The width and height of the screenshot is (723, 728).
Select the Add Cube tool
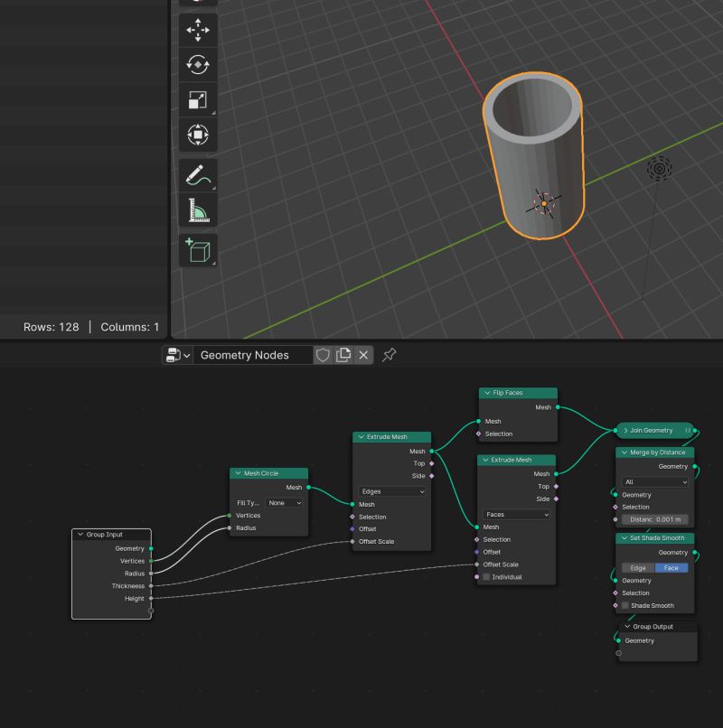point(197,248)
